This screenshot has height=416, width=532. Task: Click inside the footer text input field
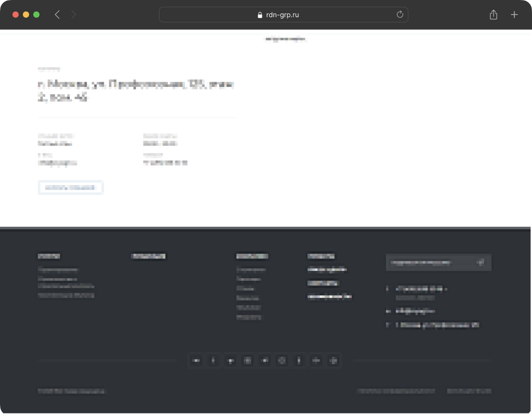click(x=429, y=263)
